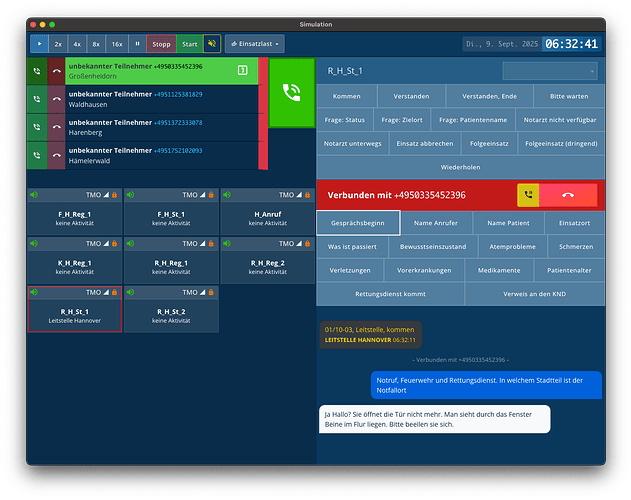Toggle speaker icon on F_H_Reg_1 channel
Viewport: 631px width, 500px height.
pos(34,194)
